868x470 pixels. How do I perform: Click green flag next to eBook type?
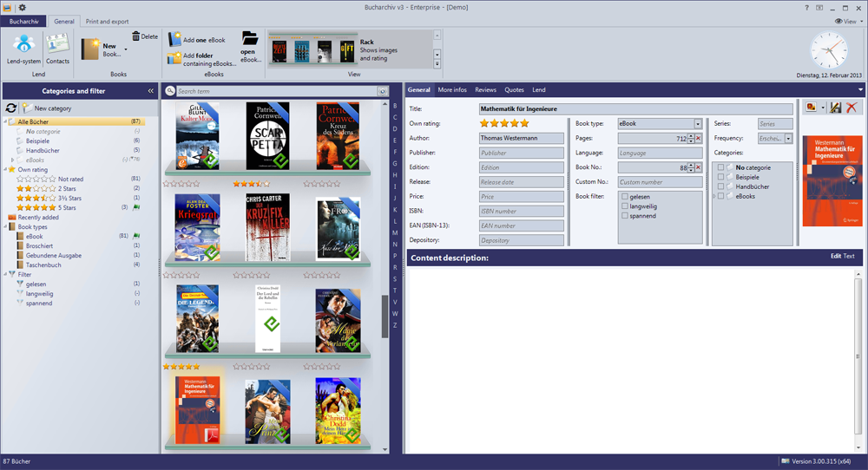(136, 236)
